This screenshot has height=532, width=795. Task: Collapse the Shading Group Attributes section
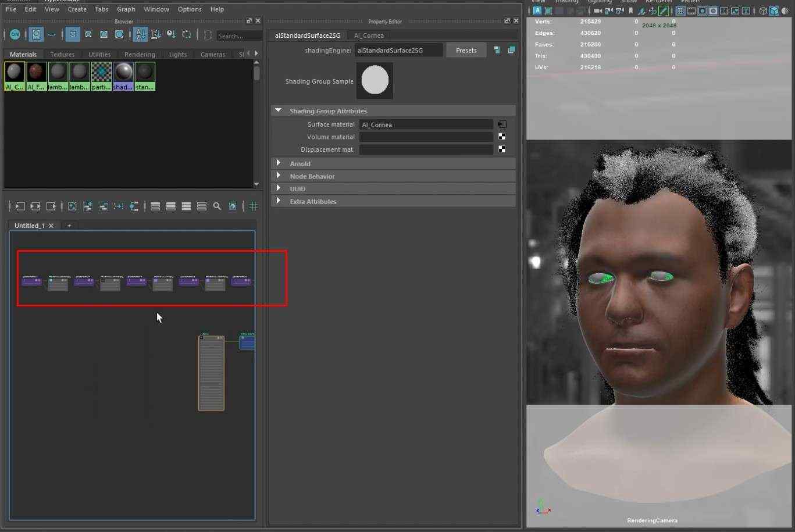[x=278, y=110]
